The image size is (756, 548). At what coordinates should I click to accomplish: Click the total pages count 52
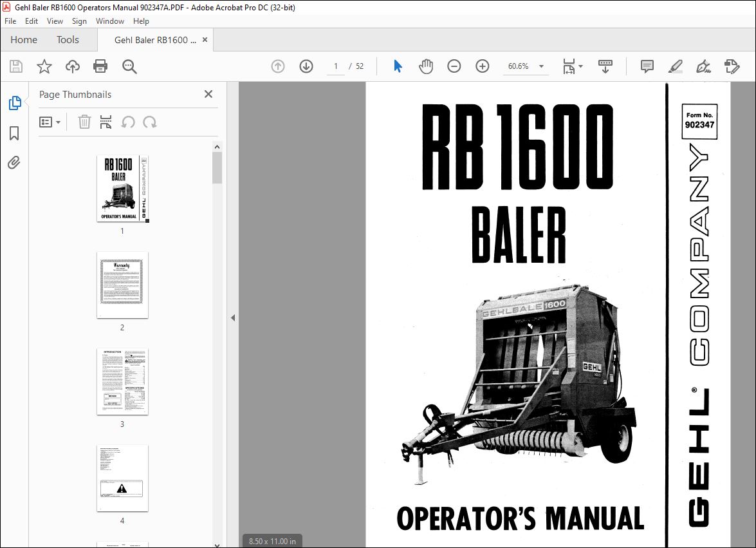point(360,66)
